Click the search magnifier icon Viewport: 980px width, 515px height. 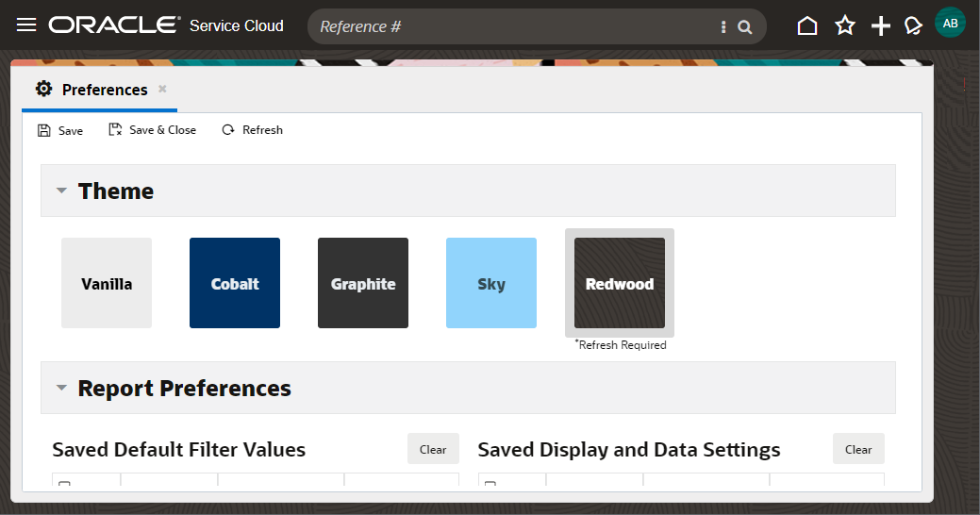[x=745, y=27]
